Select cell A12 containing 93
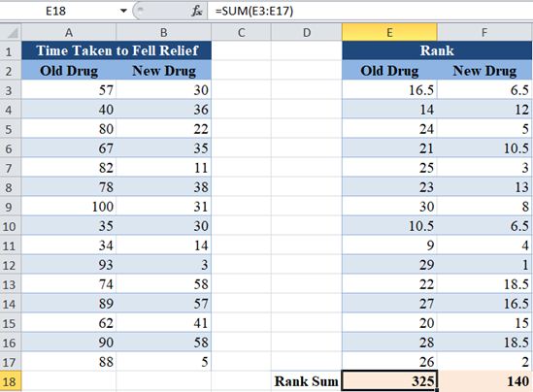Screen dimensions: 533x392 click(x=69, y=264)
